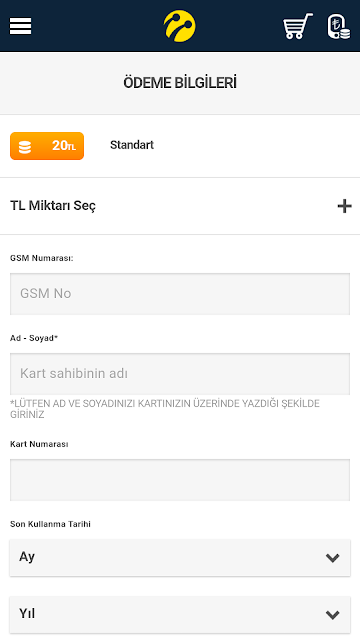Tap the yellow Turkcell logo

(x=180, y=26)
